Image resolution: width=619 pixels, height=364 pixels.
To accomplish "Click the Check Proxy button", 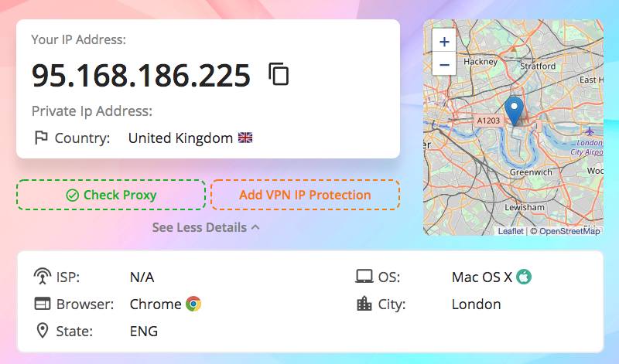I will [x=111, y=195].
